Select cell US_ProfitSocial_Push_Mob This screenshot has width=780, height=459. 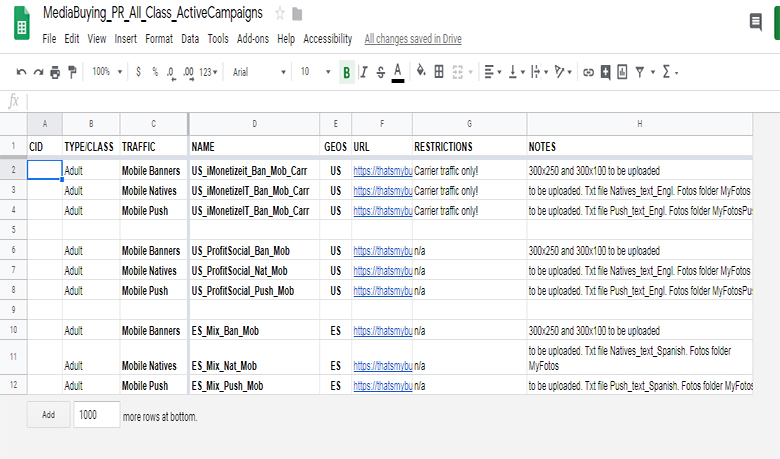[x=254, y=290]
